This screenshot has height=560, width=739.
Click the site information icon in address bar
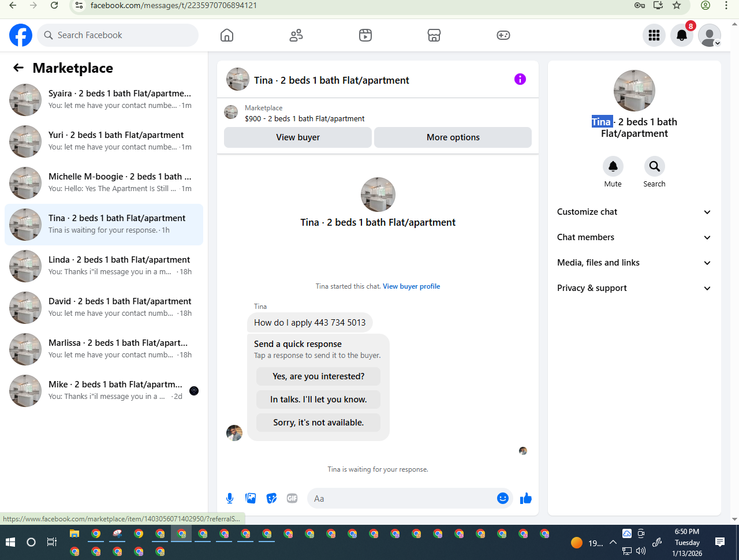[x=80, y=5]
